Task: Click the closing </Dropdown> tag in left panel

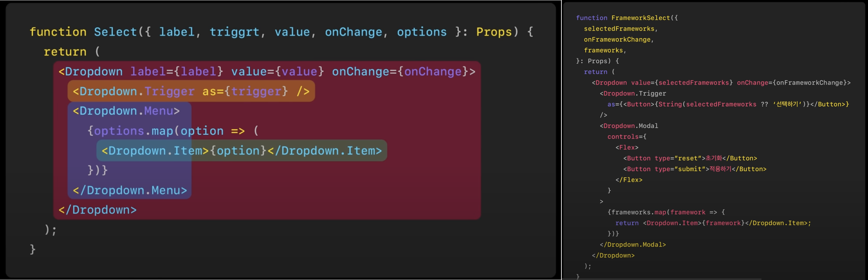Action: click(97, 210)
